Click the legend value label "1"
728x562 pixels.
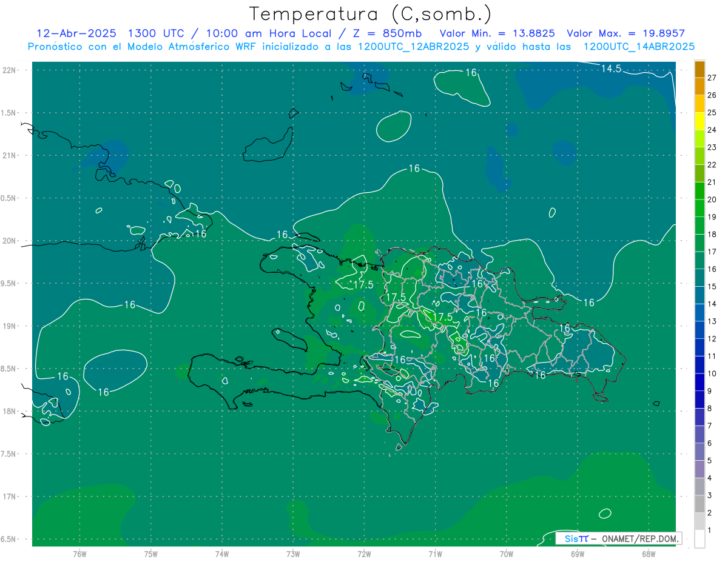(710, 530)
